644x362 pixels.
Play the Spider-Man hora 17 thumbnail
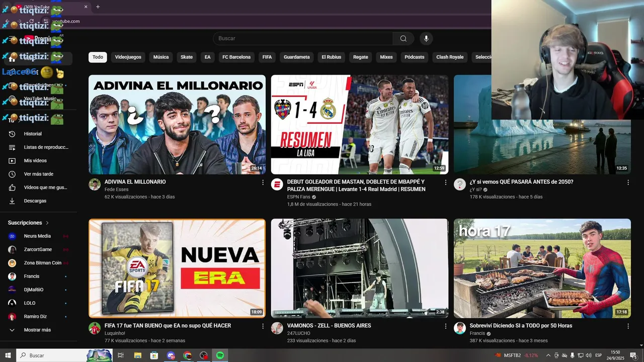coord(542,268)
